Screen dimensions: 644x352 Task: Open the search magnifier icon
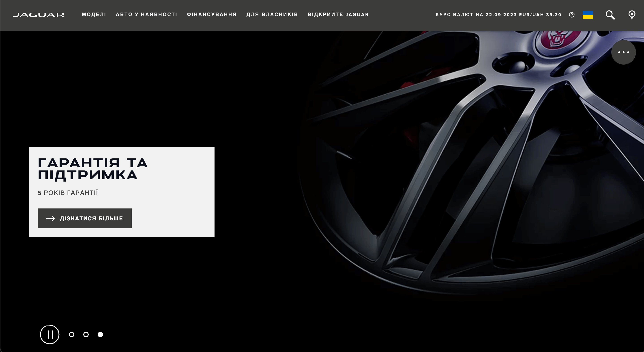tap(610, 15)
